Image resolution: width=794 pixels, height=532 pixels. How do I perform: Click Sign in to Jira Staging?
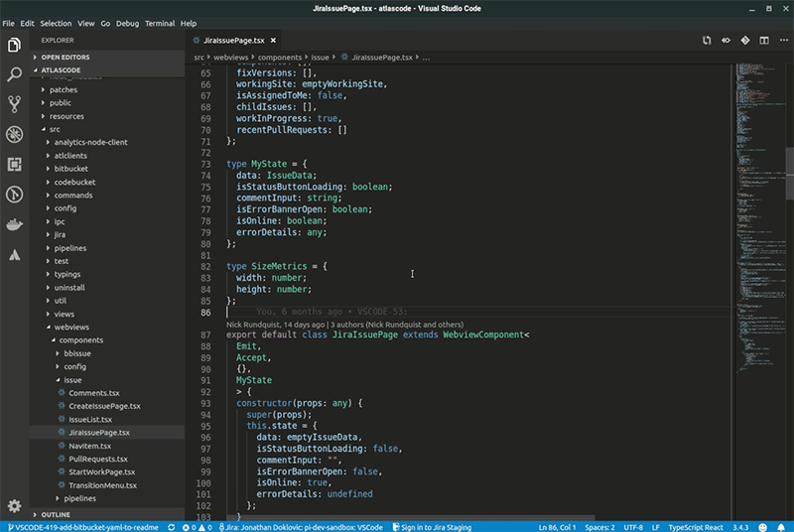tap(432, 527)
